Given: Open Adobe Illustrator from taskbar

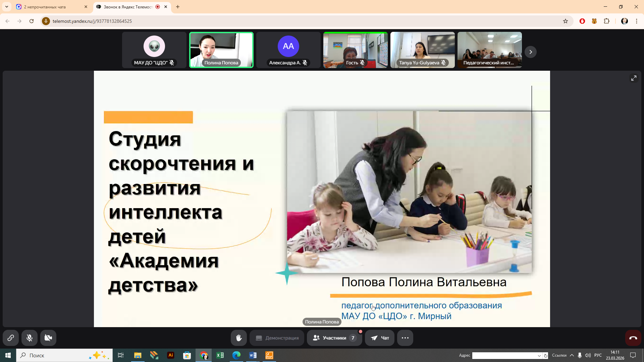Looking at the screenshot, I should [171, 355].
